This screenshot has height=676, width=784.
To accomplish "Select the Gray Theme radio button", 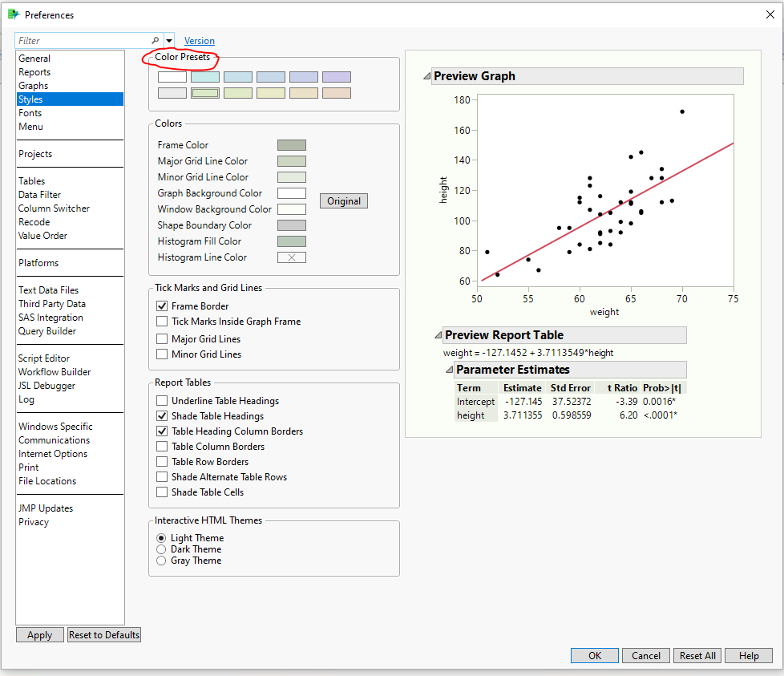I will click(x=162, y=560).
